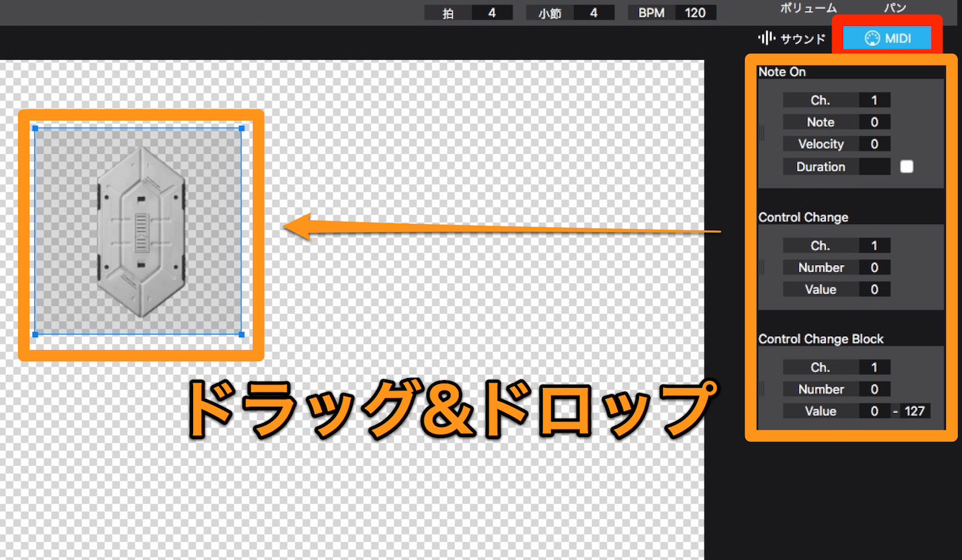This screenshot has width=962, height=560.
Task: Click the top-left selection handle of the image
Action: (35, 129)
